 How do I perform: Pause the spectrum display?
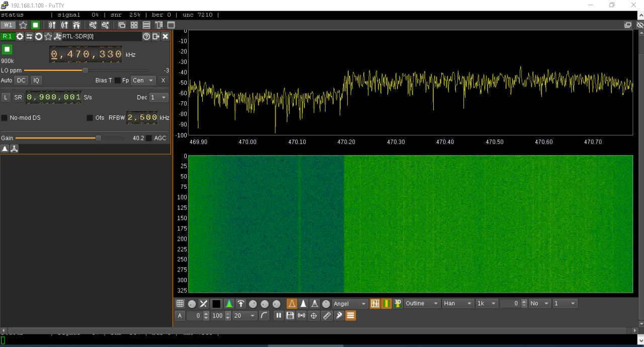pyautogui.click(x=278, y=316)
